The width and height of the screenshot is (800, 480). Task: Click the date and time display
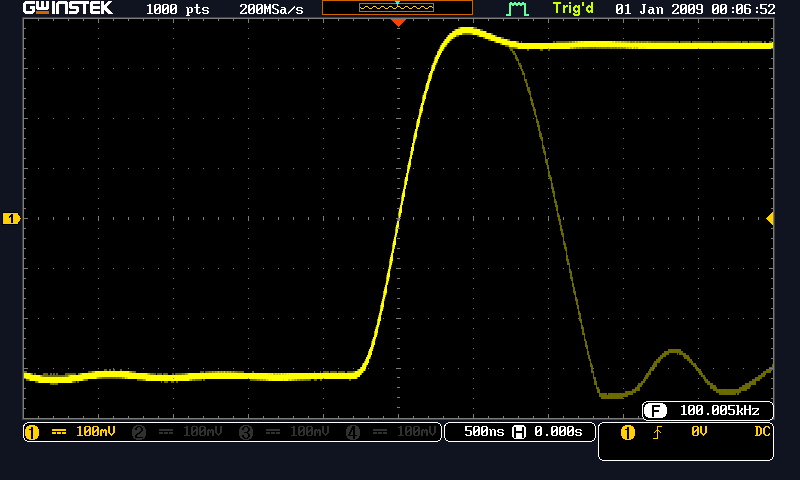pos(695,9)
